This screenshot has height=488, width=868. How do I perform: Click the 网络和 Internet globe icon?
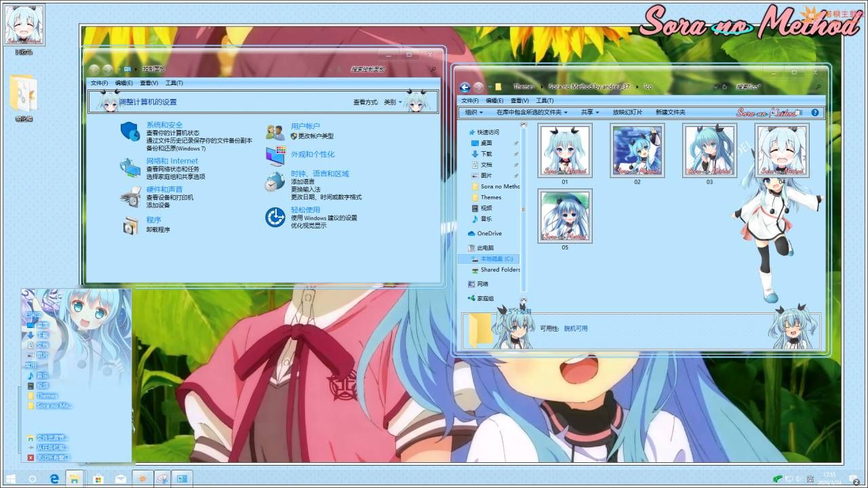pyautogui.click(x=130, y=167)
